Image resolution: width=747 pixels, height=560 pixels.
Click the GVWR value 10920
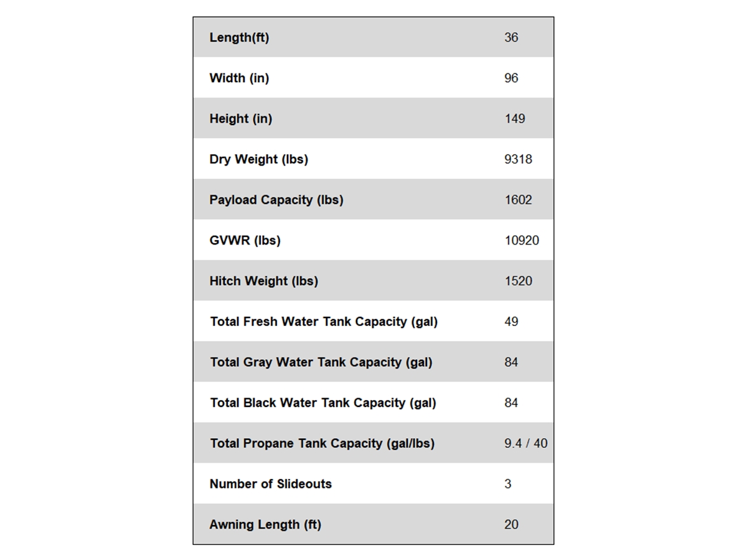[522, 240]
